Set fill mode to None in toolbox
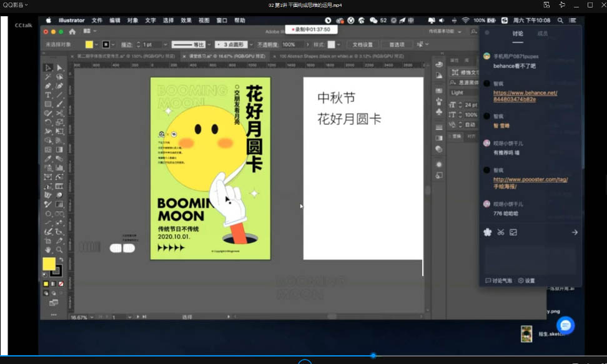 tap(61, 284)
